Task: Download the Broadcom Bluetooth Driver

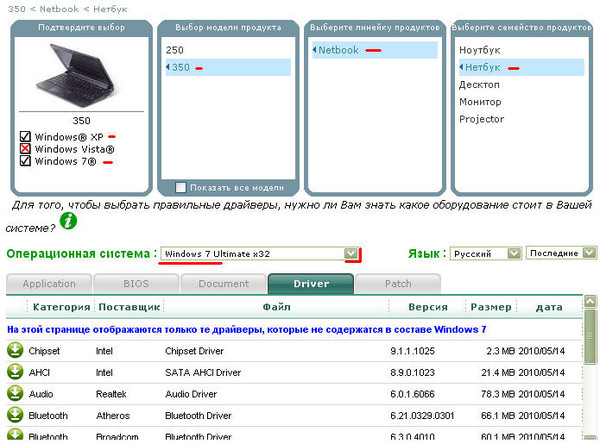Action: (x=15, y=434)
